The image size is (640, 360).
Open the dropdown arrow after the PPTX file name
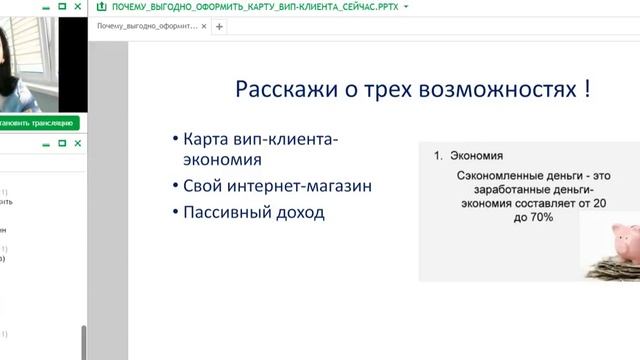pyautogui.click(x=406, y=7)
